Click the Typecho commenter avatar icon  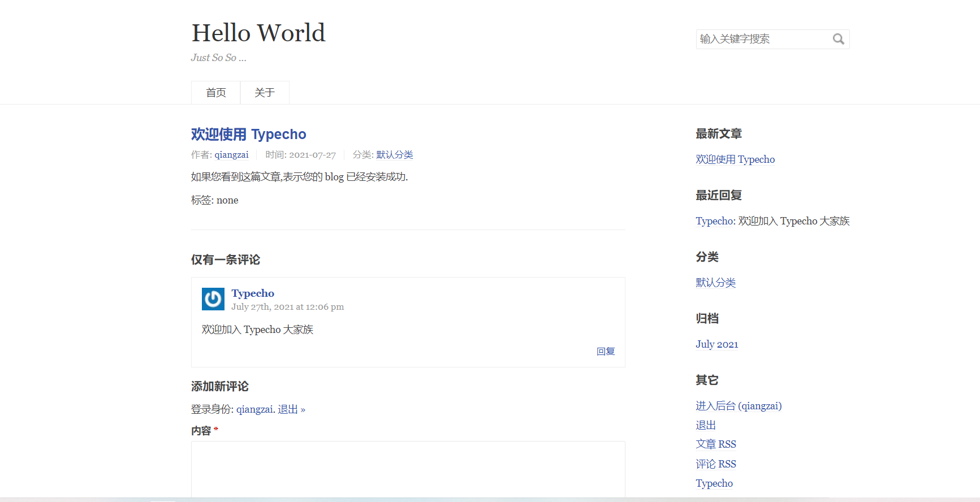coord(213,299)
